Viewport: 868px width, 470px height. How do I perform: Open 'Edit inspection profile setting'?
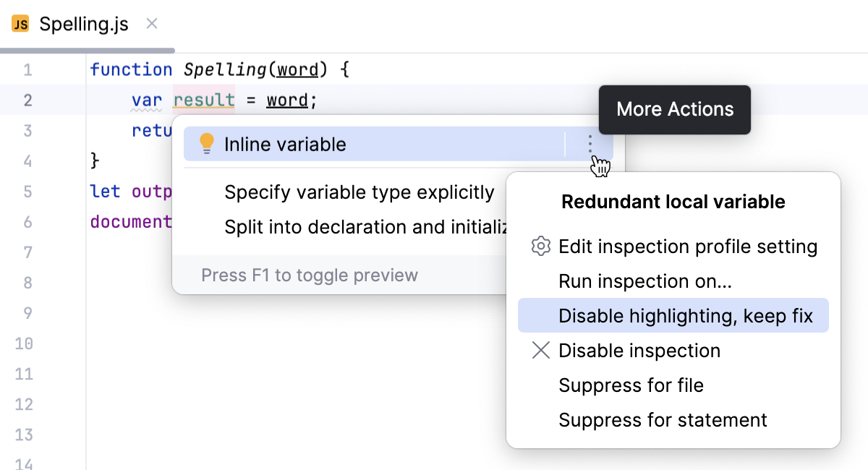688,246
